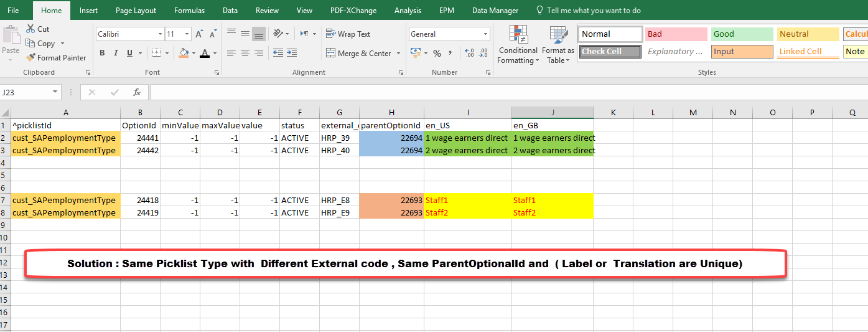Select the red Staff1 cell under en_US

coord(468,200)
